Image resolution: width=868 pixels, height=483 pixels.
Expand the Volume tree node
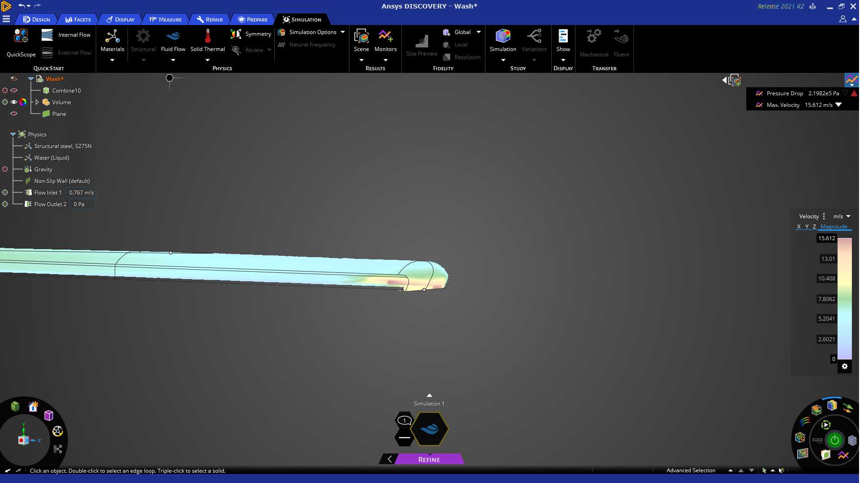tap(37, 102)
